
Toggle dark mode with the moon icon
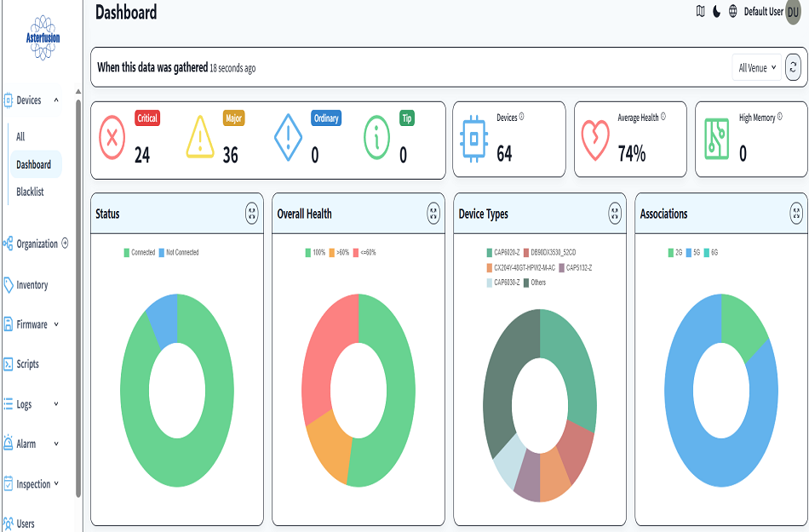tap(716, 12)
